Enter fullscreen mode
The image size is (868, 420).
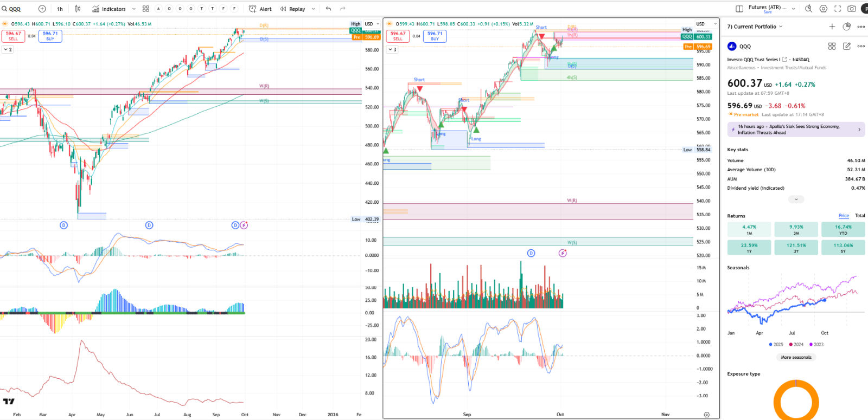coord(838,9)
